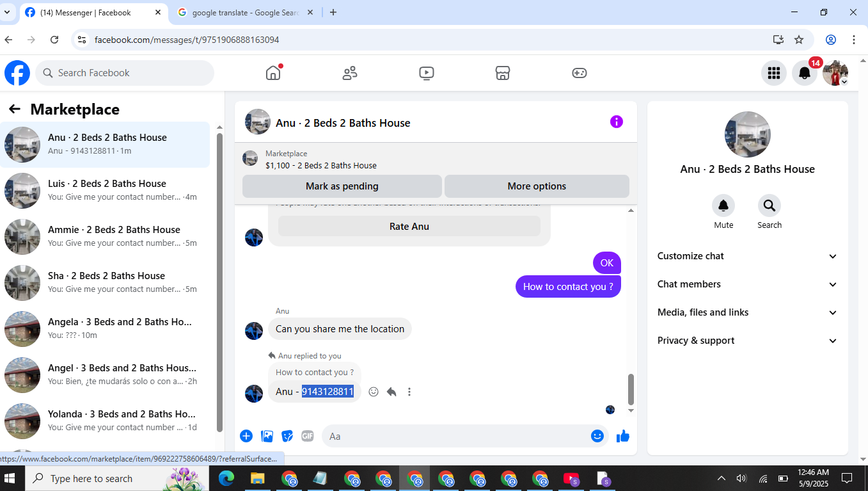This screenshot has height=491, width=868.
Task: Open a new Chrome tab
Action: coord(333,13)
